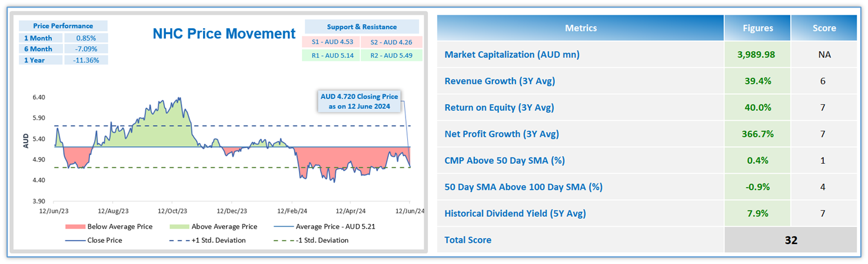This screenshot has height=264, width=868.
Task: Click the Price Performance header
Action: click(x=64, y=26)
